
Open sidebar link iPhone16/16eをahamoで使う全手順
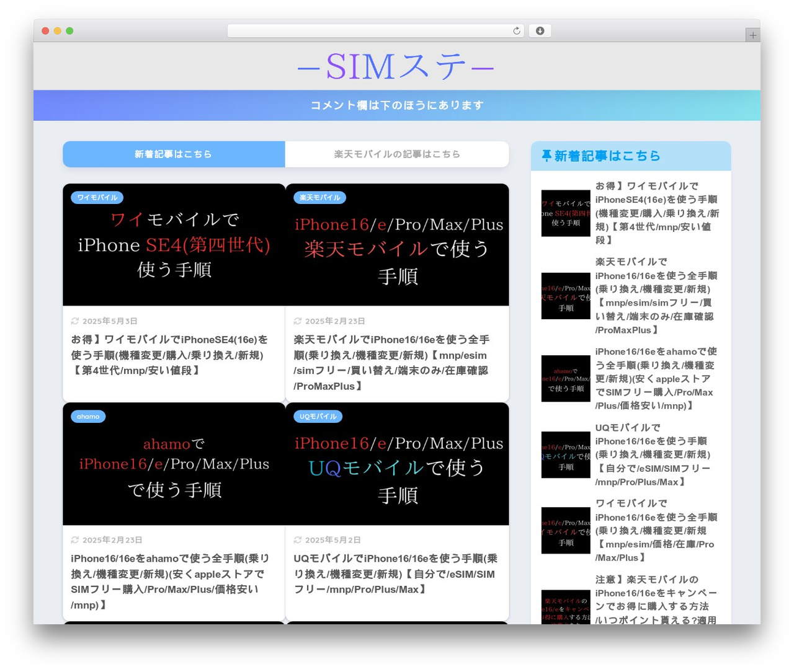656,378
